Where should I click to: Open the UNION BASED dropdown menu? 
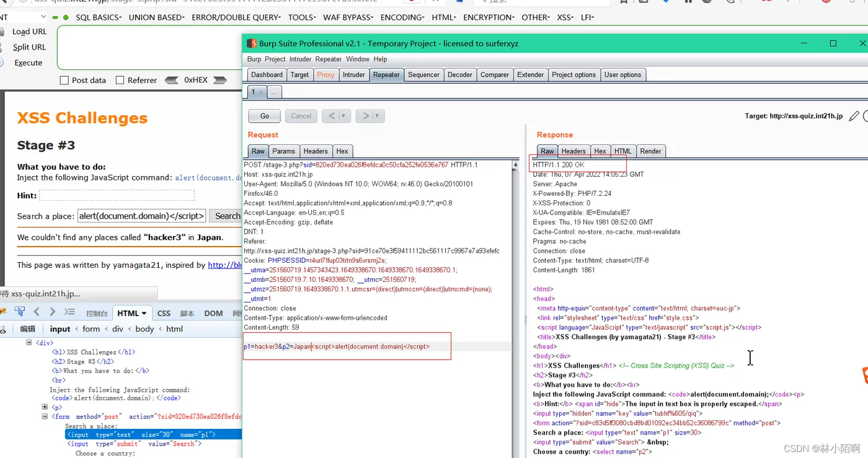click(x=157, y=17)
